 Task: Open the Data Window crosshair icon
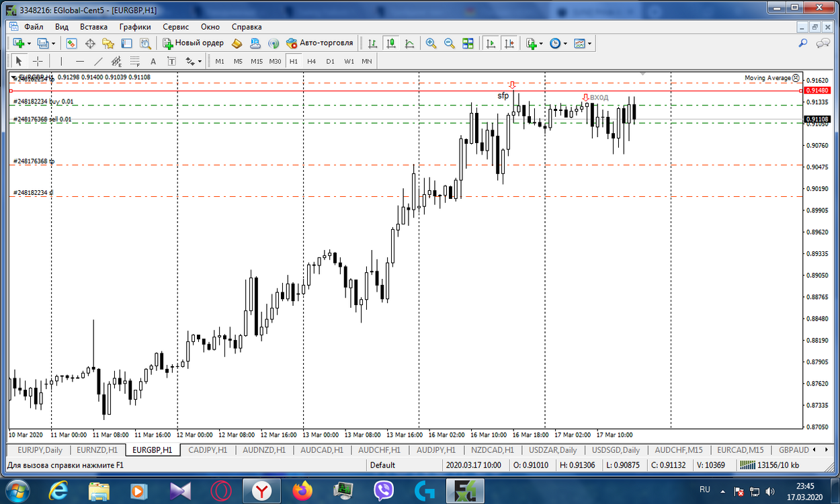[90, 43]
